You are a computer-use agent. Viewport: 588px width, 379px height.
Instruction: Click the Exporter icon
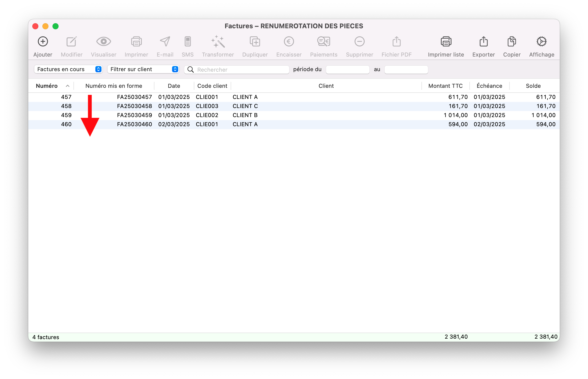coord(484,42)
